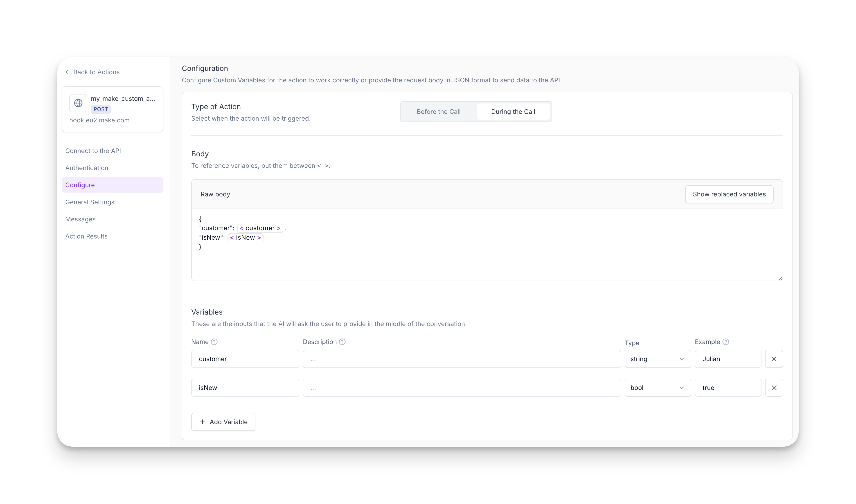The height and width of the screenshot is (504, 856).
Task: Select During the Call option
Action: coord(513,112)
